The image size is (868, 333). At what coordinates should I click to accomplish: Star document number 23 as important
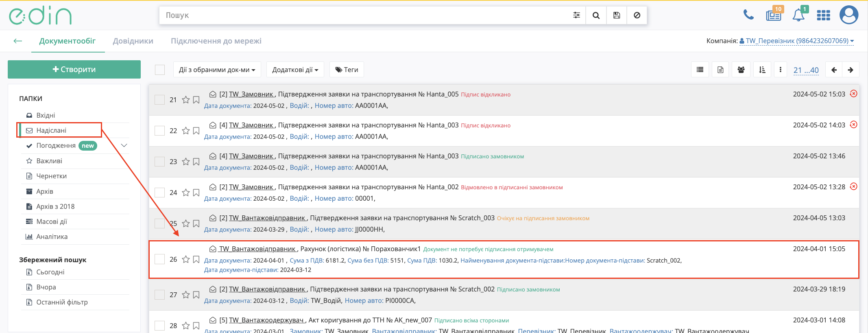186,162
